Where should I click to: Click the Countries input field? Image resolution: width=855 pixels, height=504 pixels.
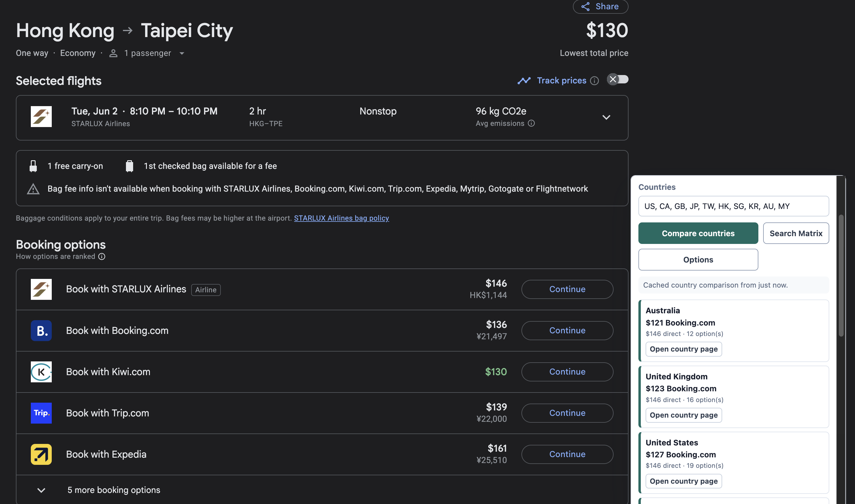733,206
